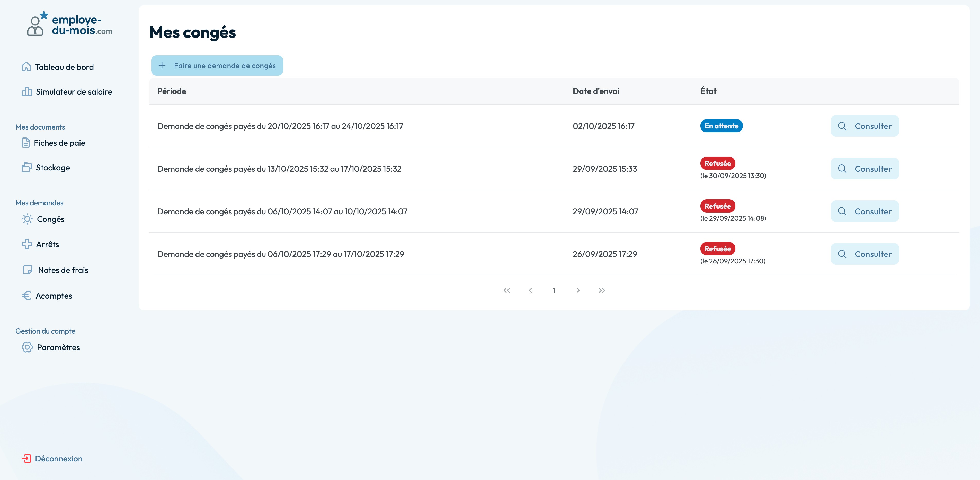The height and width of the screenshot is (480, 980).
Task: Click the euro icon beside Acomptes
Action: (x=27, y=296)
